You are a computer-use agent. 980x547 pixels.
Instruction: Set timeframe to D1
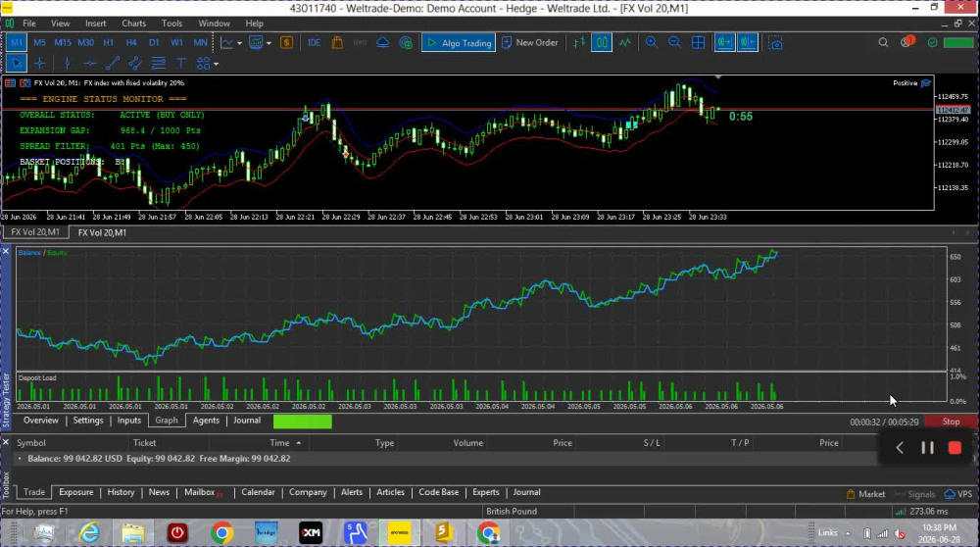[x=154, y=42]
